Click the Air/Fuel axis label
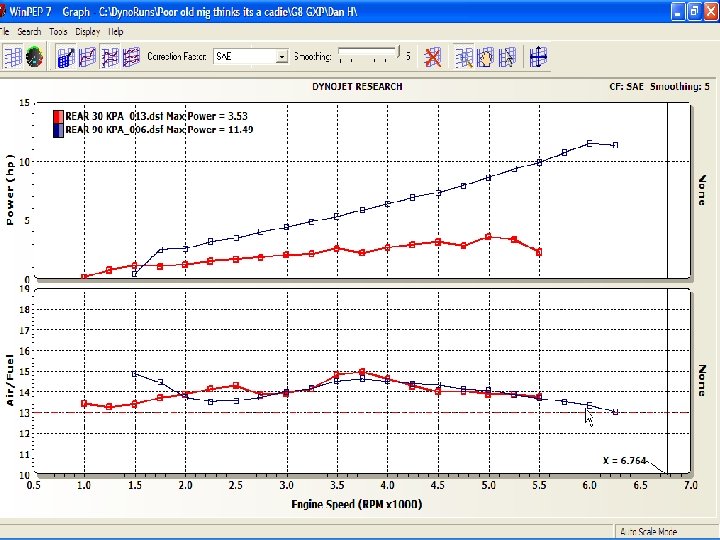This screenshot has width=720, height=540. [x=10, y=380]
